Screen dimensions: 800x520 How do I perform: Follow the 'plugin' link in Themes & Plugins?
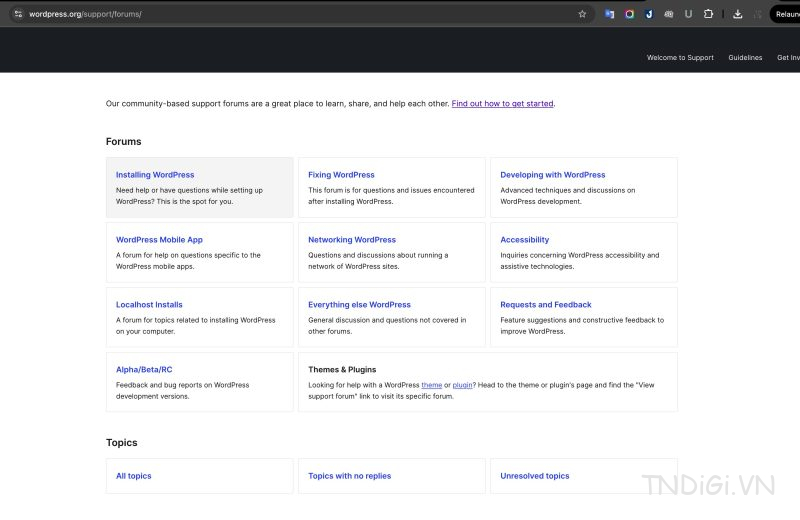point(462,385)
